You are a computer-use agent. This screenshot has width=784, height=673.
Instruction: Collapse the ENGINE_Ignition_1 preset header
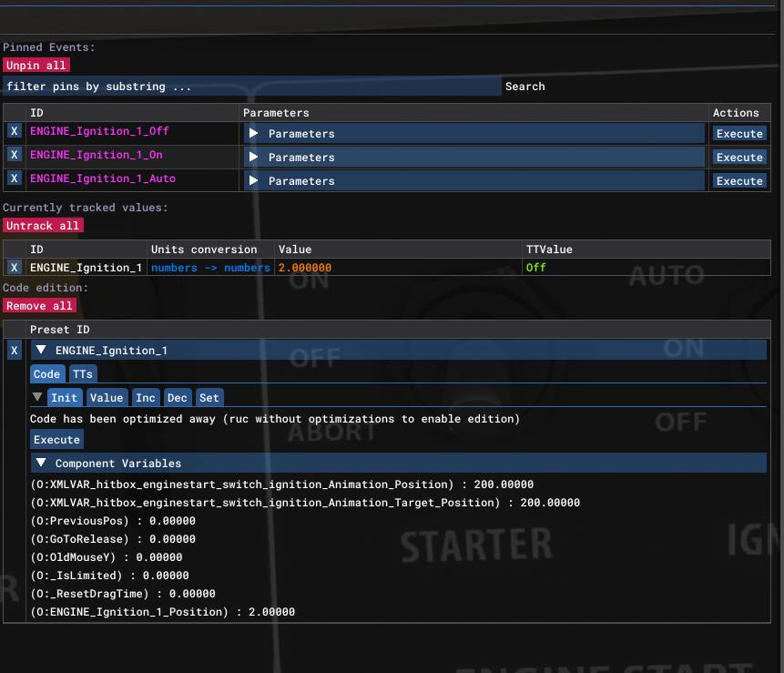tap(41, 351)
